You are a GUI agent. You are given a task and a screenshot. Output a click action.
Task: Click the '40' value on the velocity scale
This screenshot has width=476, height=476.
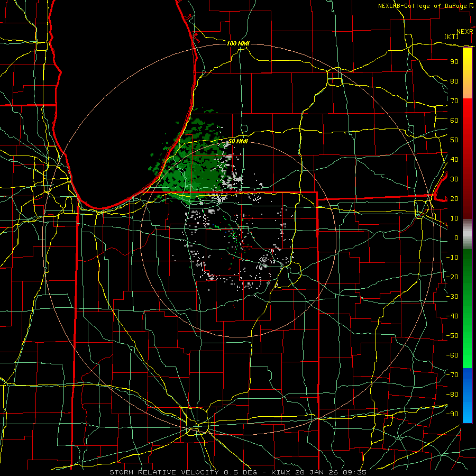pyautogui.click(x=454, y=159)
